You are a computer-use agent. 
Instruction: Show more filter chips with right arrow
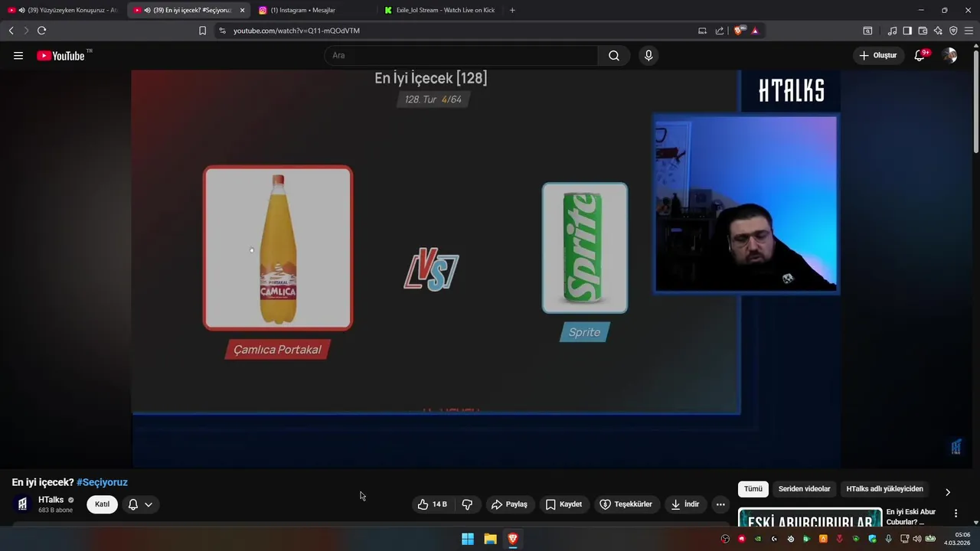click(x=948, y=492)
